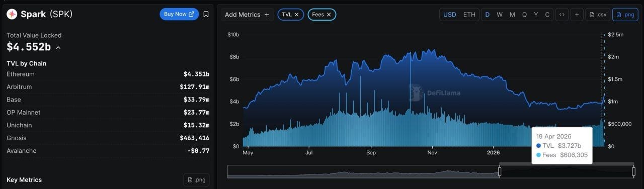Expand the Total Value Locked chevron

coord(58,48)
